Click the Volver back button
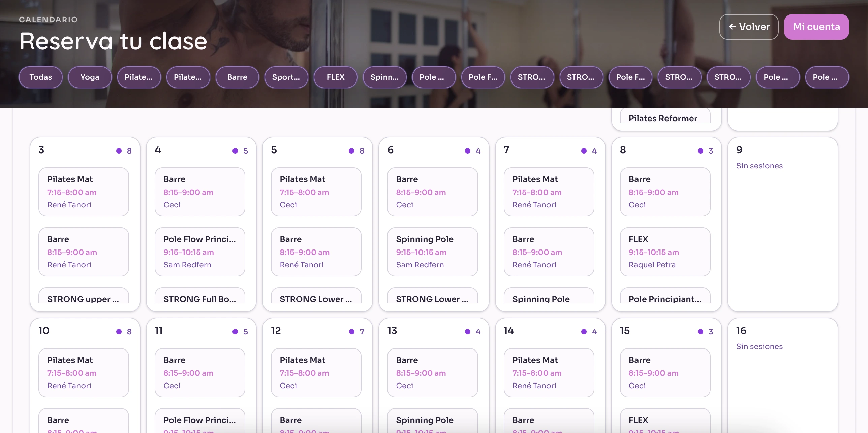This screenshot has height=433, width=868. (749, 27)
